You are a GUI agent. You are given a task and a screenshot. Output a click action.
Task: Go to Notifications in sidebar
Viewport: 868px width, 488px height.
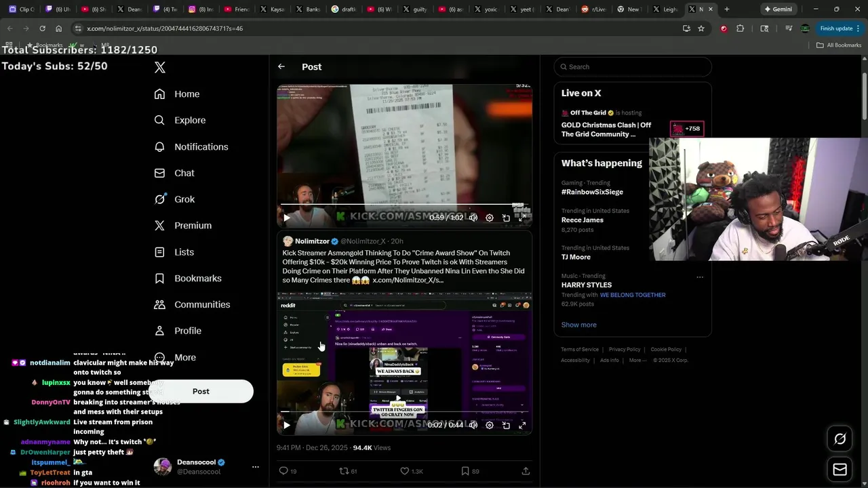pos(191,146)
